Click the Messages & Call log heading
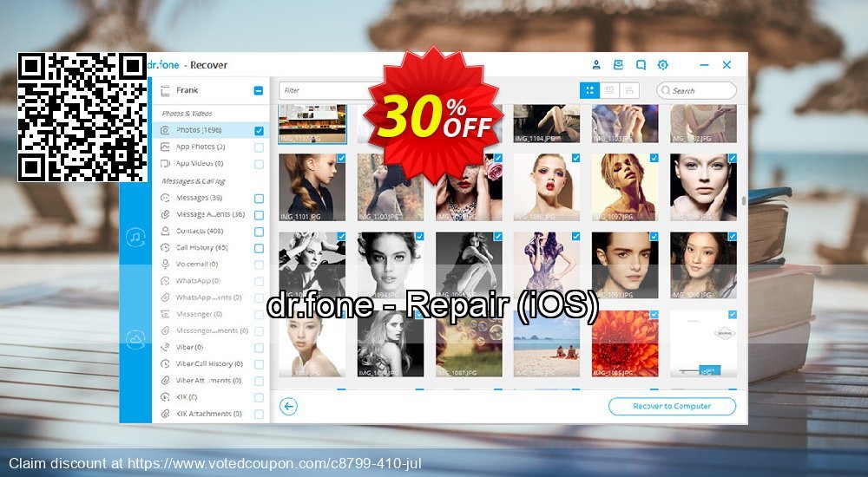The height and width of the screenshot is (477, 868). 194,181
